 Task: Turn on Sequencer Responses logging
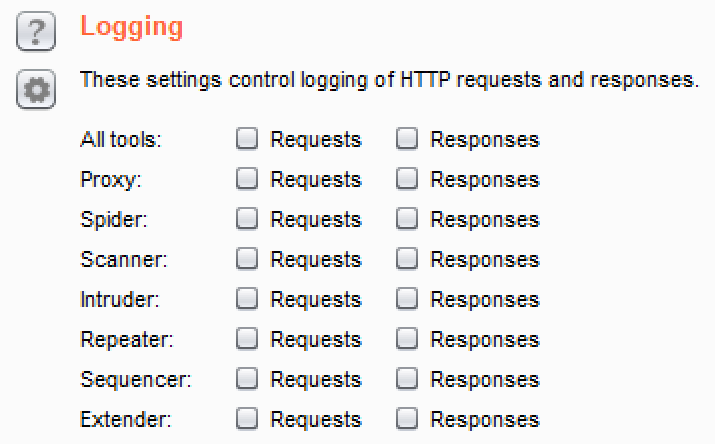[407, 380]
